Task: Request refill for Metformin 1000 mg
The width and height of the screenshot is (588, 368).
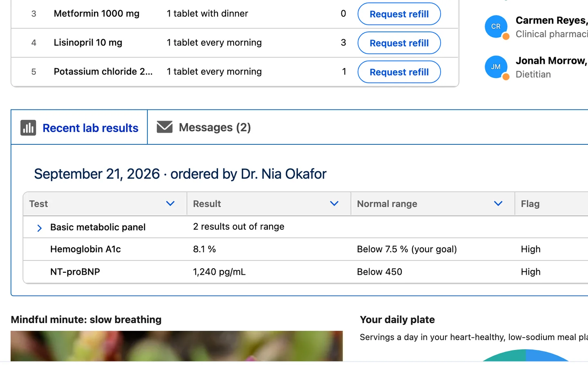Action: [x=399, y=14]
